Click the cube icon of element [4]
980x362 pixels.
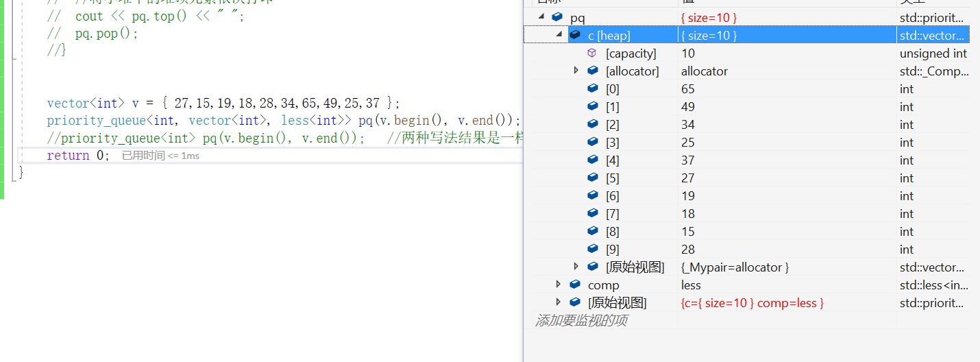593,160
